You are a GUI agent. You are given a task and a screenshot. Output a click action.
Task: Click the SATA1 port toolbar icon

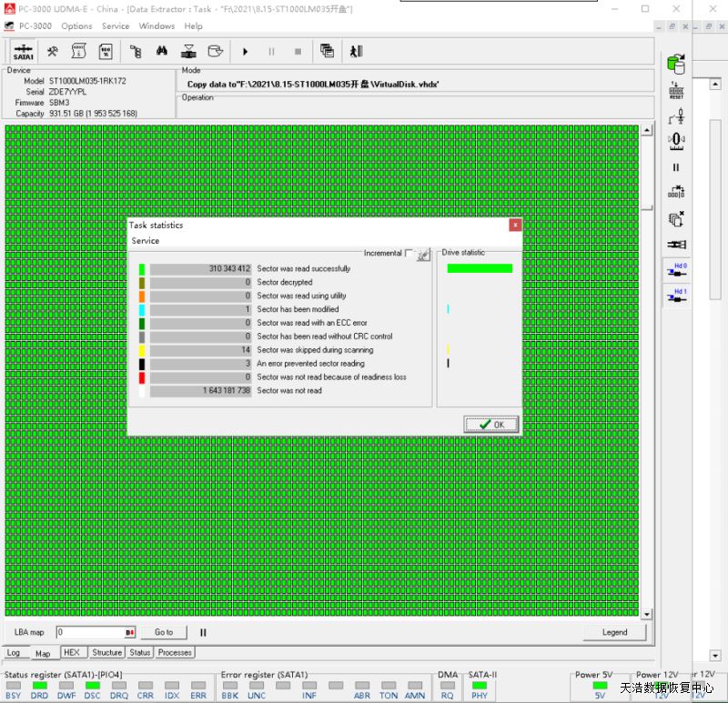(24, 52)
